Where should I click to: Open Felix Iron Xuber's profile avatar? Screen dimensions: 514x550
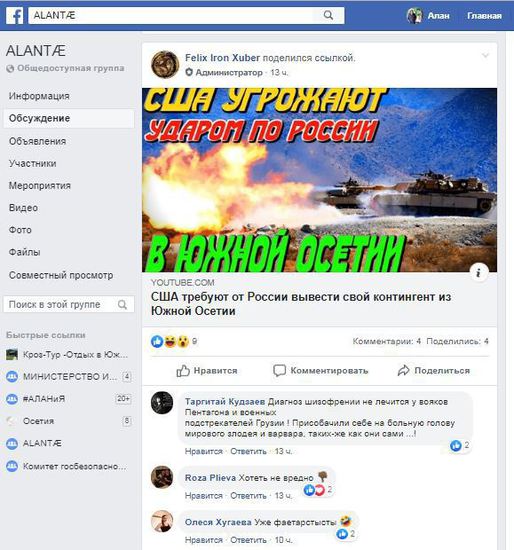pos(165,65)
